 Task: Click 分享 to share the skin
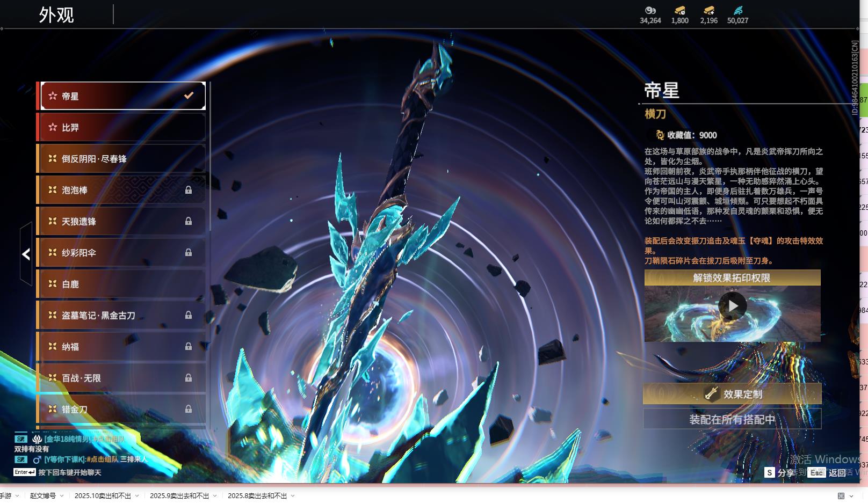(785, 472)
